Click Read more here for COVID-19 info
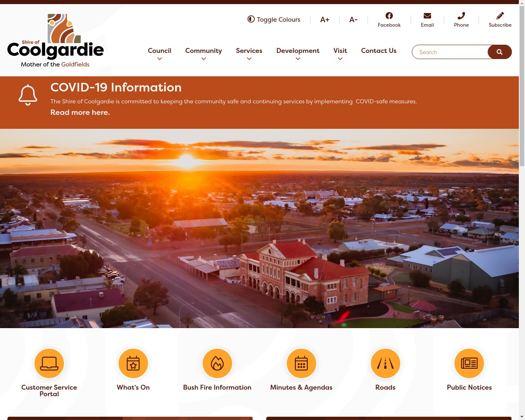Image resolution: width=525 pixels, height=420 pixels. coord(80,112)
